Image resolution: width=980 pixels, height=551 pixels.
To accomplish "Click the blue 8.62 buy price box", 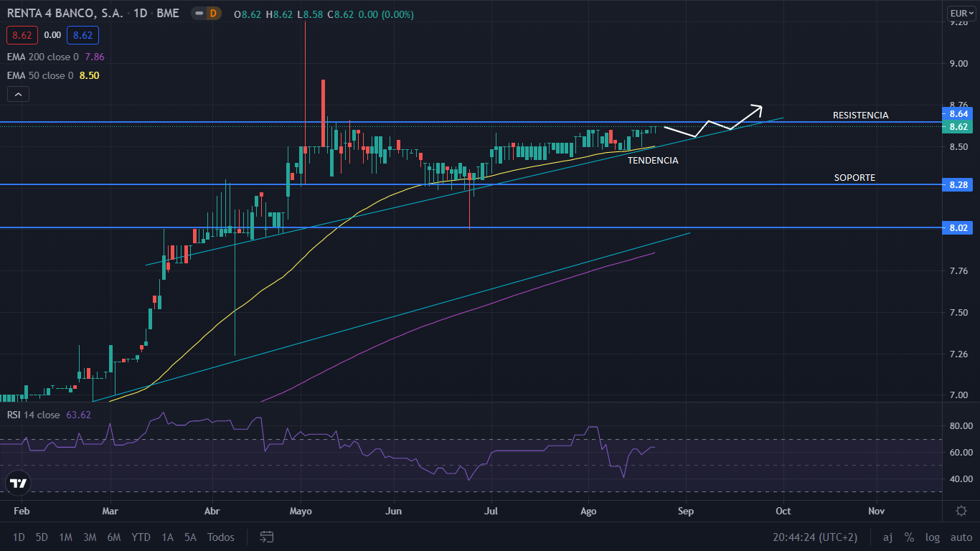I will 83,34.
